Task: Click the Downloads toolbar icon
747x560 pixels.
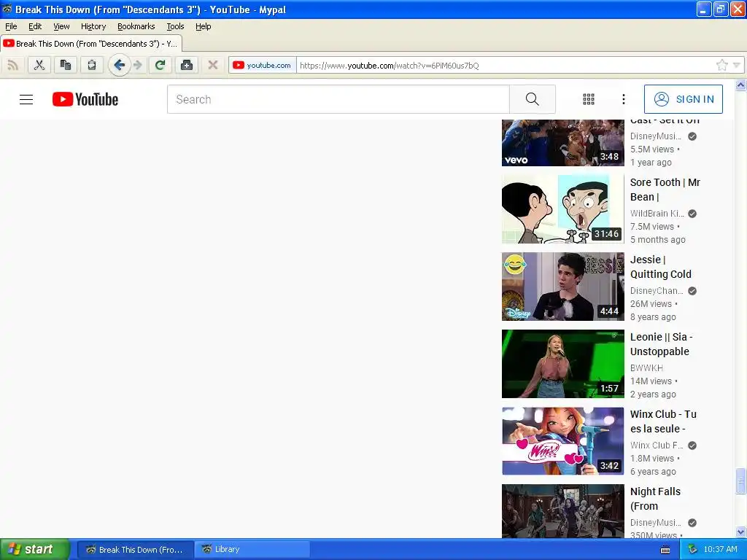Action: (187, 65)
